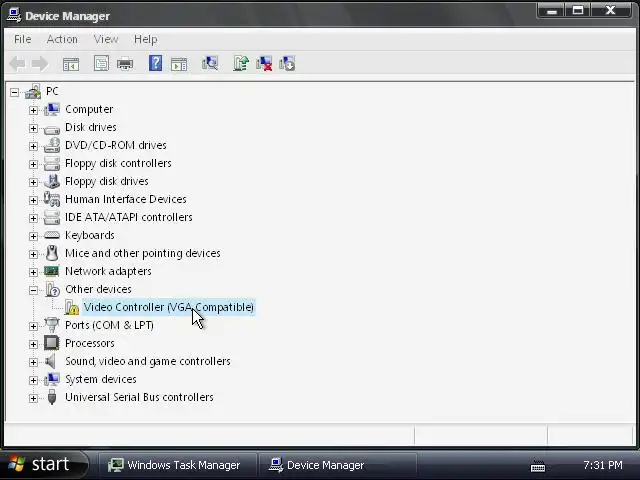Image resolution: width=640 pixels, height=480 pixels.
Task: Expand the Processors category
Action: (33, 344)
